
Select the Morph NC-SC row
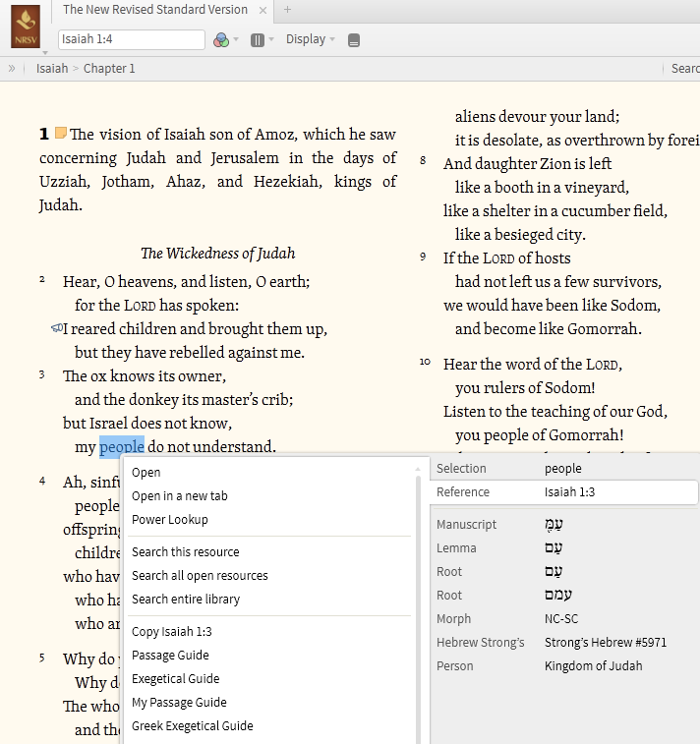[x=564, y=619]
